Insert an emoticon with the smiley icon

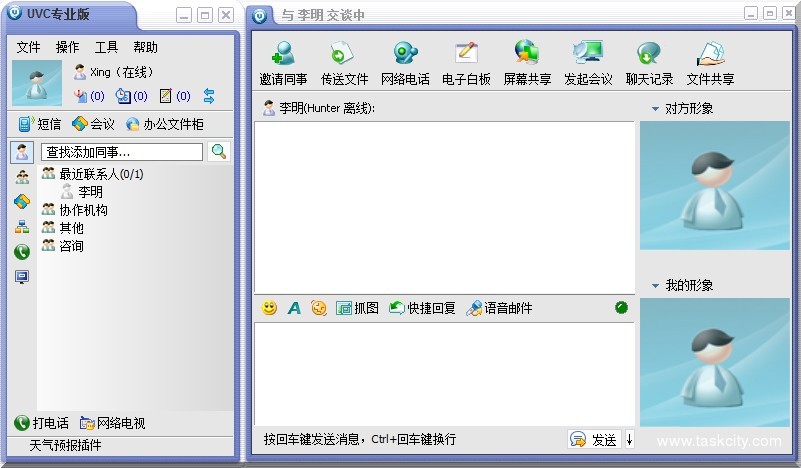click(269, 308)
